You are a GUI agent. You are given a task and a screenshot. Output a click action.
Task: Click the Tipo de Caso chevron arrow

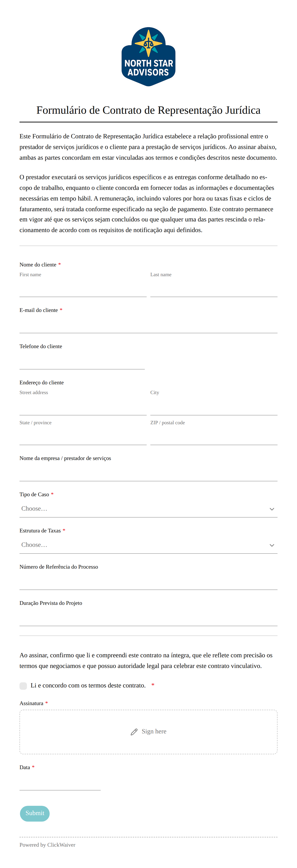click(x=272, y=509)
